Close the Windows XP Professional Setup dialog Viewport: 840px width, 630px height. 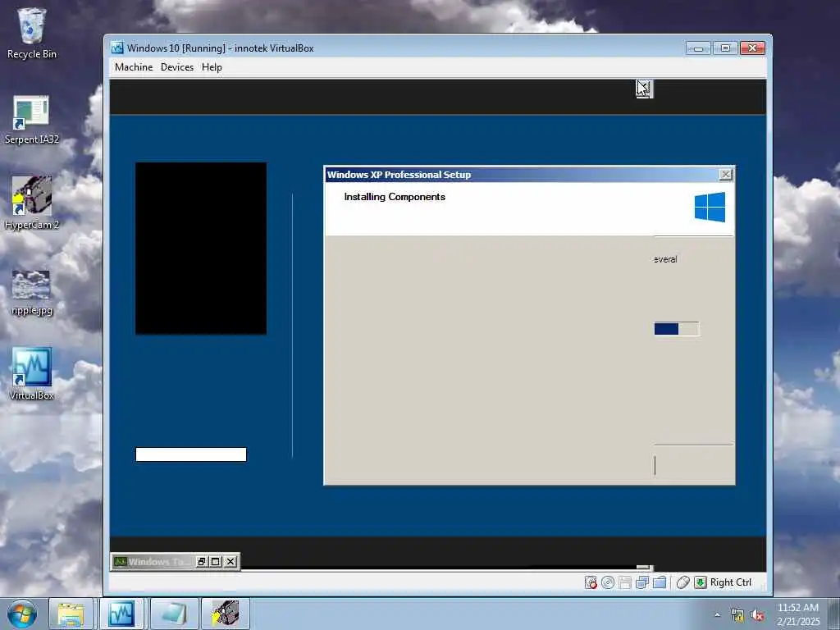click(725, 175)
